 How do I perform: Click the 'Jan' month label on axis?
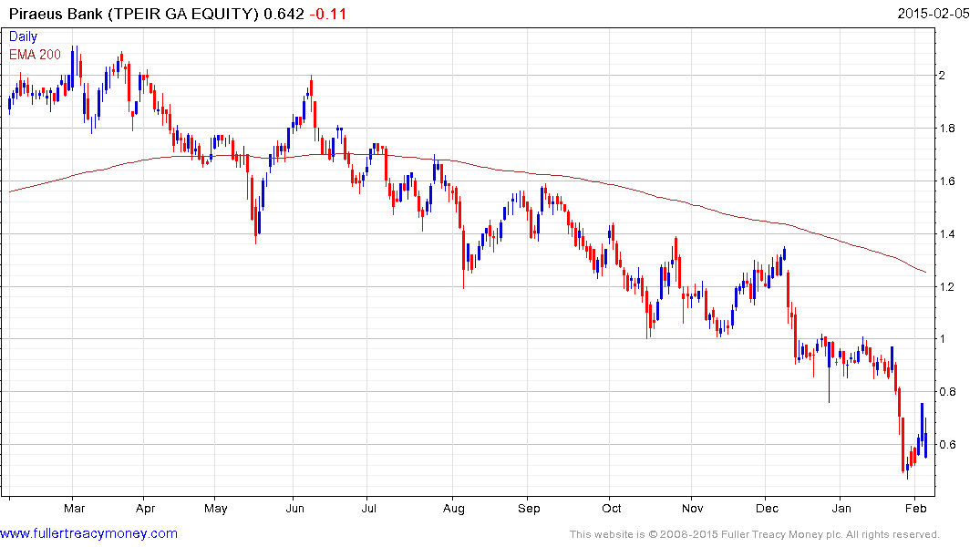[x=841, y=508]
